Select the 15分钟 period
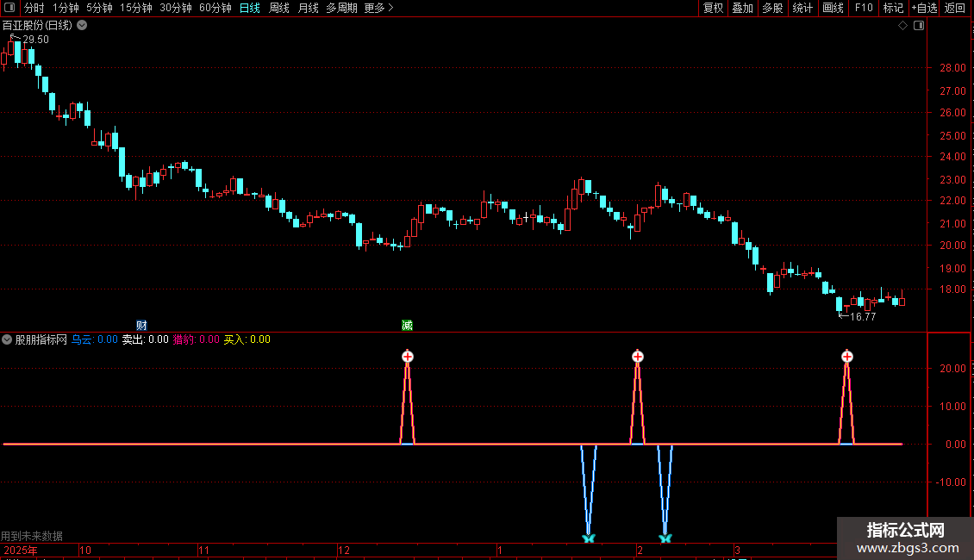 (136, 8)
